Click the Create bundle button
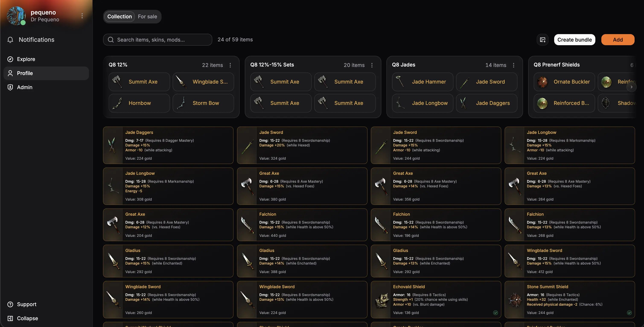 574,40
